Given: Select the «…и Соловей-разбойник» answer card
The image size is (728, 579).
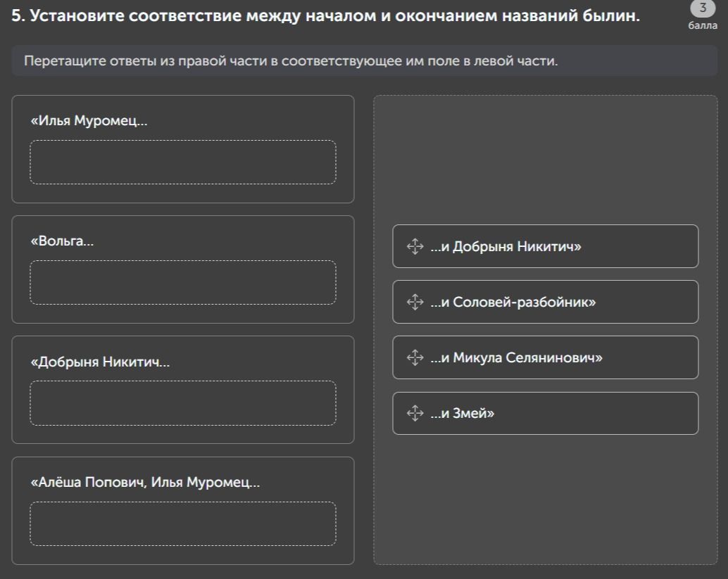Looking at the screenshot, I should (545, 302).
